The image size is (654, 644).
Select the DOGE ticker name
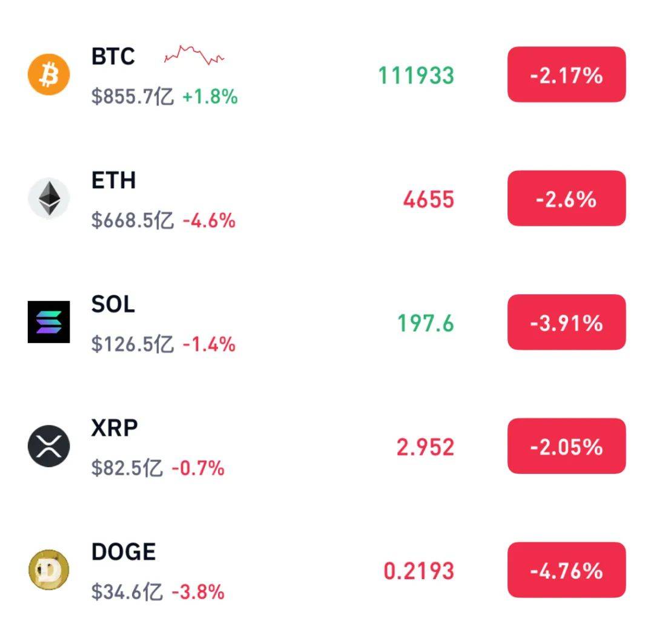(124, 551)
